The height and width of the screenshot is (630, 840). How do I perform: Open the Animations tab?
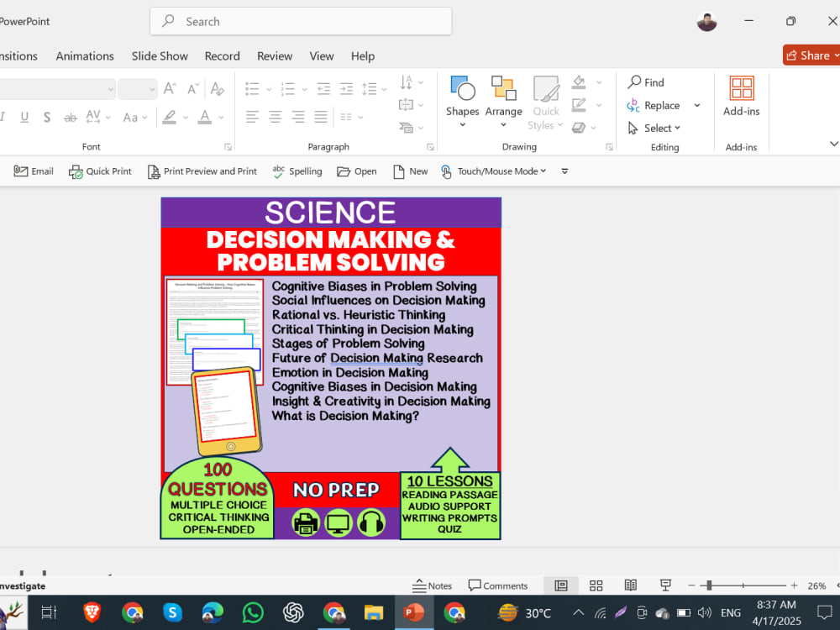[85, 56]
